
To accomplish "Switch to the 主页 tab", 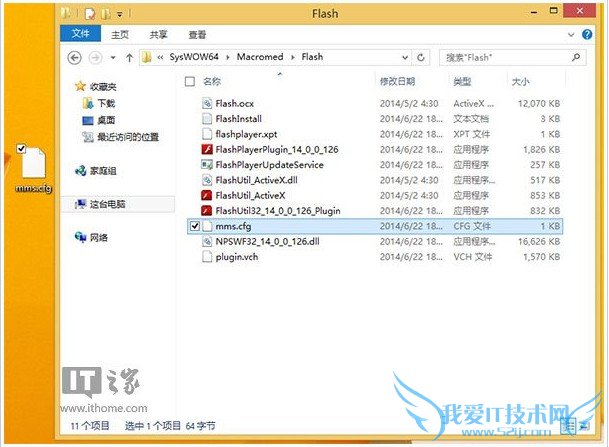I will point(120,35).
